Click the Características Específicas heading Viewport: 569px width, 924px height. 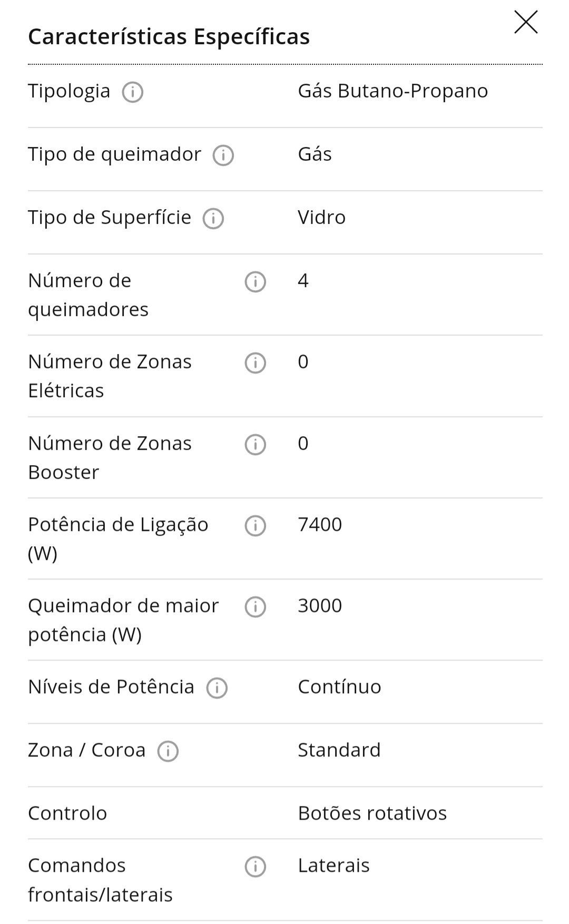click(x=169, y=36)
